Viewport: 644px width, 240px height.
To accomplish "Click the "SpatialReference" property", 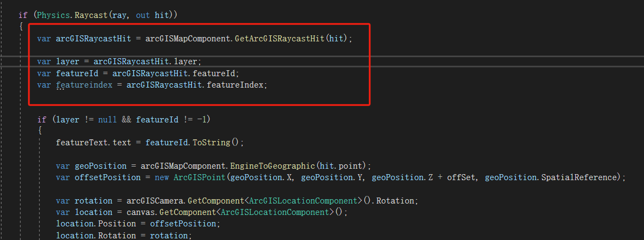I will coord(579,178).
